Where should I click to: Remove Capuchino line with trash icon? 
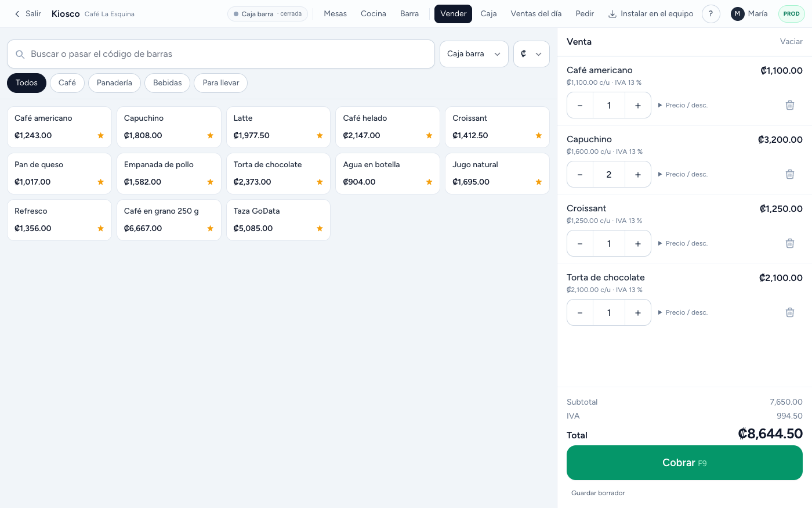[789, 174]
